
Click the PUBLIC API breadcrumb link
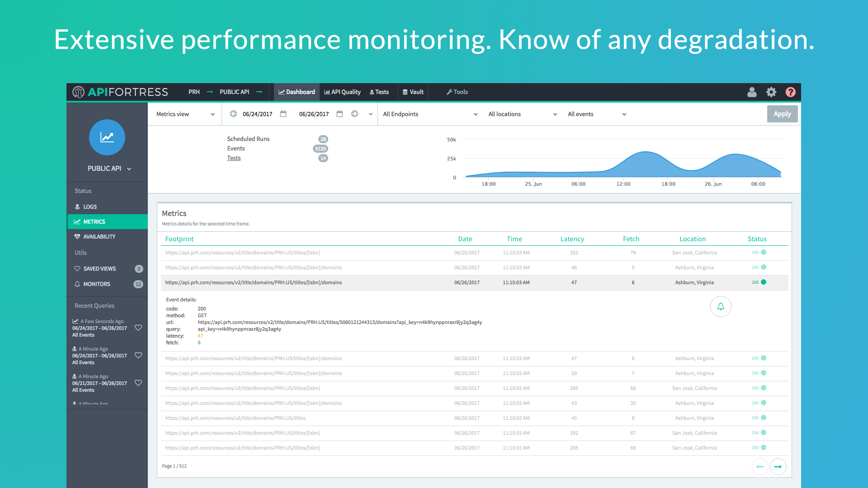tap(234, 92)
